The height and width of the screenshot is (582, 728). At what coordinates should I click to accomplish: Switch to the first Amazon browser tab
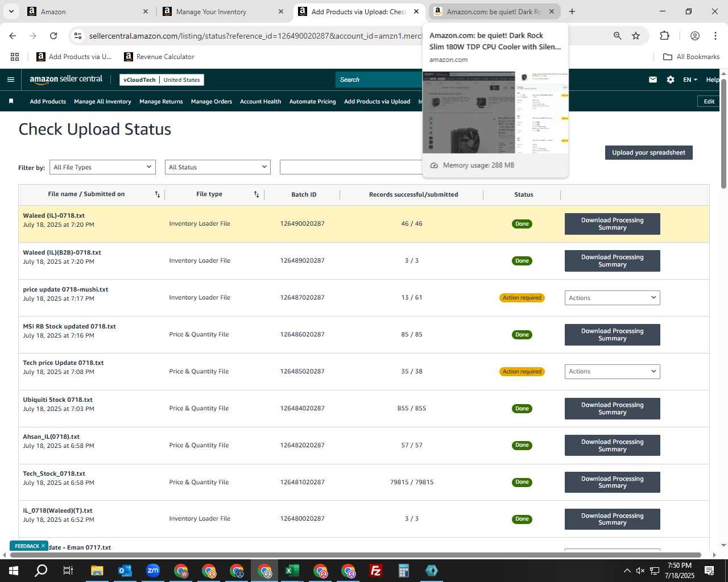tap(87, 11)
